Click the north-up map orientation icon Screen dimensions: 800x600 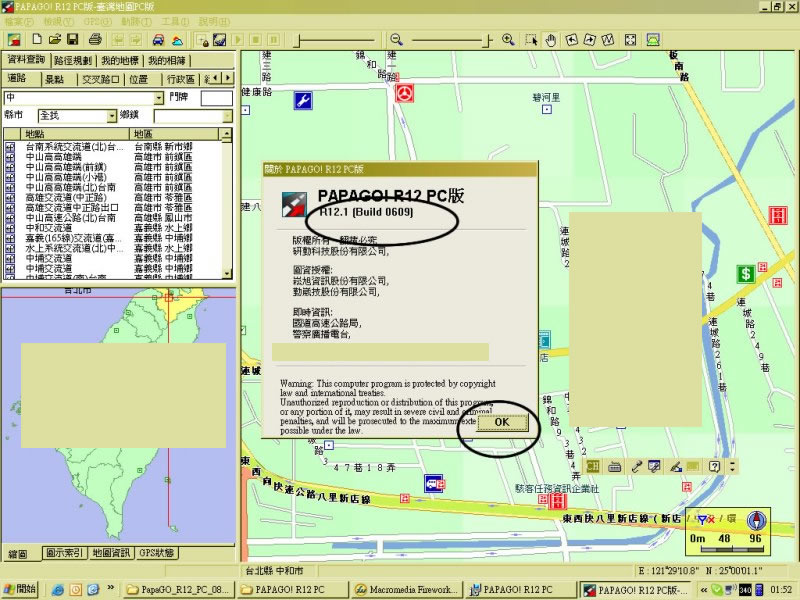608,40
